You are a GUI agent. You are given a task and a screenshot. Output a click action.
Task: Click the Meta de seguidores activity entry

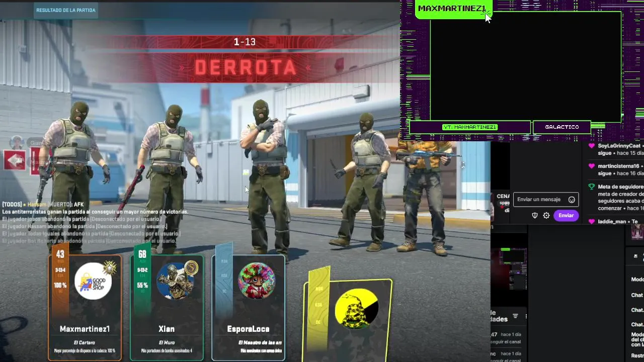616,197
